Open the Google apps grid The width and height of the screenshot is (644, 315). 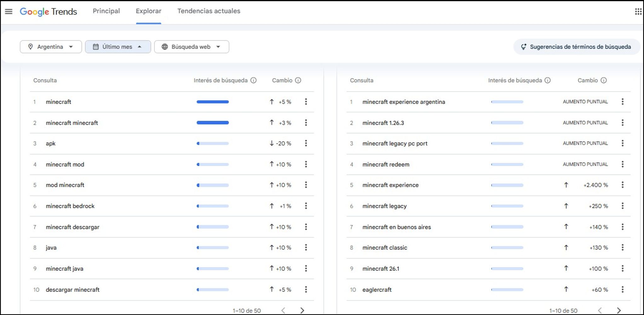(x=638, y=11)
